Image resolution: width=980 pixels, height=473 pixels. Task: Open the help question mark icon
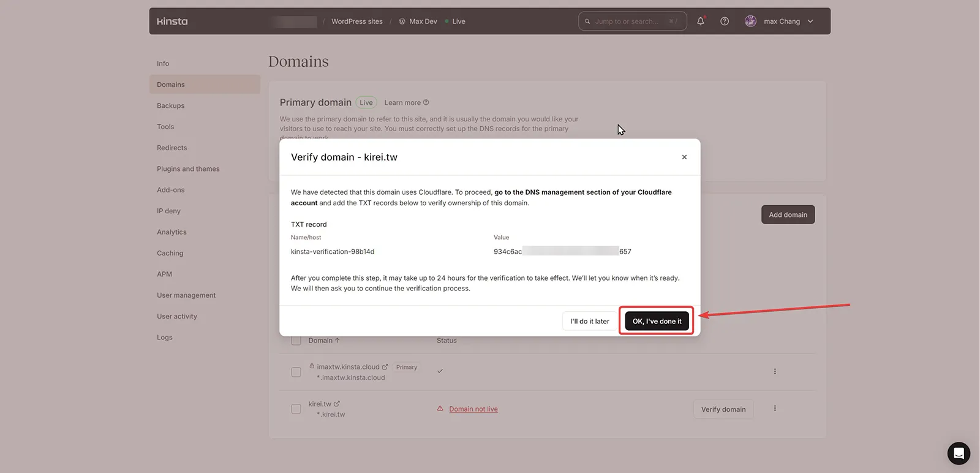(x=725, y=21)
